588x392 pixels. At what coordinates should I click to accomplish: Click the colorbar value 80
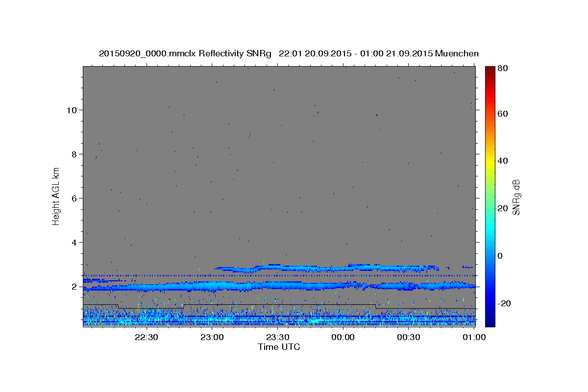point(503,68)
